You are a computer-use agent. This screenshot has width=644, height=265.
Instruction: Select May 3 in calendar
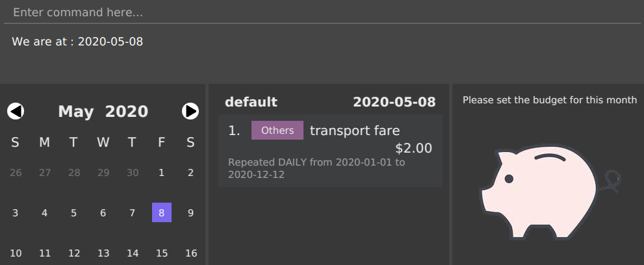(x=15, y=212)
